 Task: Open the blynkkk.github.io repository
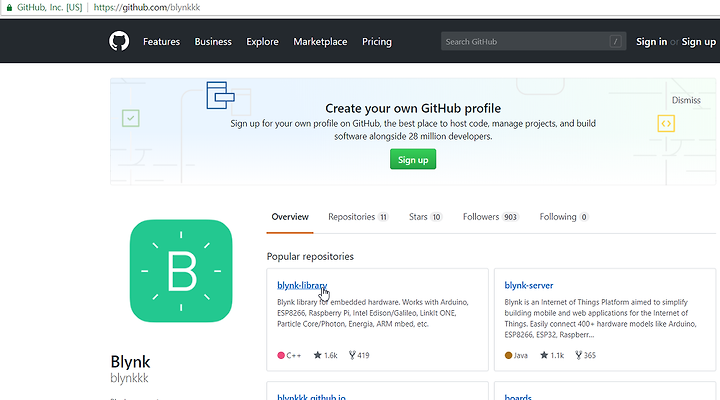pyautogui.click(x=311, y=397)
